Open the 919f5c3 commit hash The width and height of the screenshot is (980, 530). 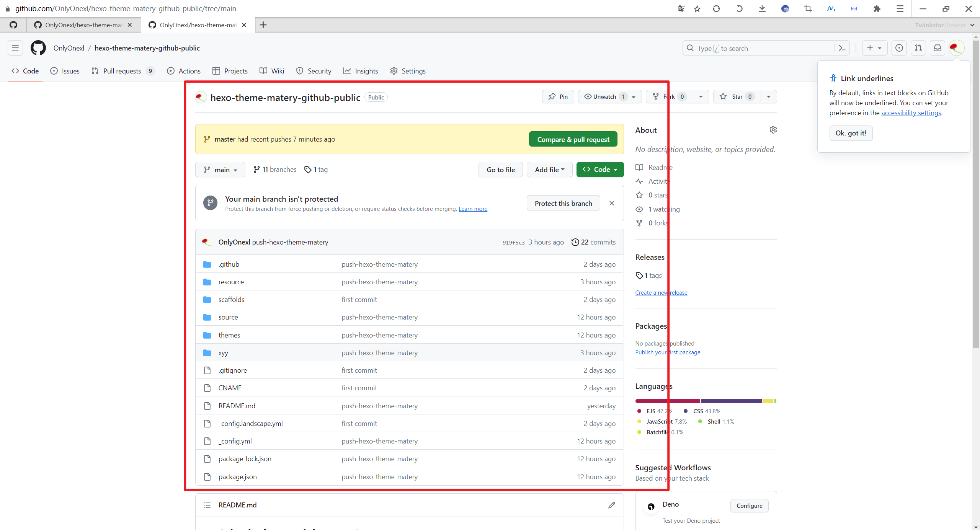point(513,243)
